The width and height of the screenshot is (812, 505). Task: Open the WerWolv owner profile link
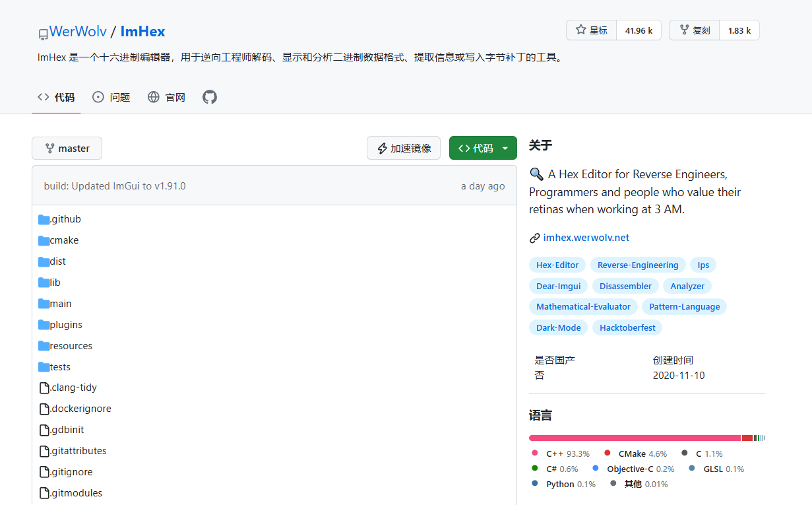point(77,31)
